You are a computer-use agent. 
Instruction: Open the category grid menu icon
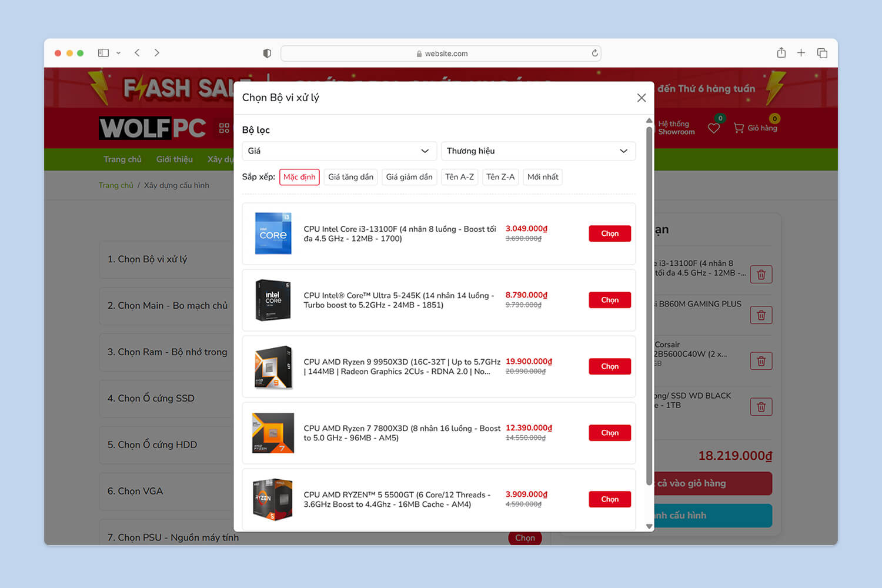(224, 128)
